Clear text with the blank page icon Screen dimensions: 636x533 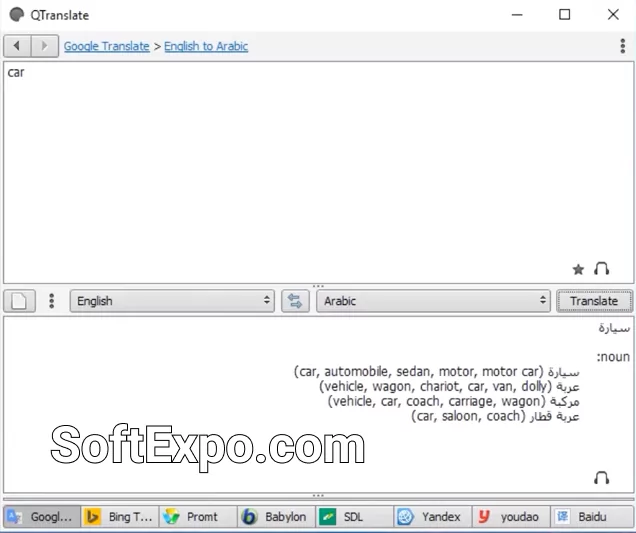click(22, 301)
